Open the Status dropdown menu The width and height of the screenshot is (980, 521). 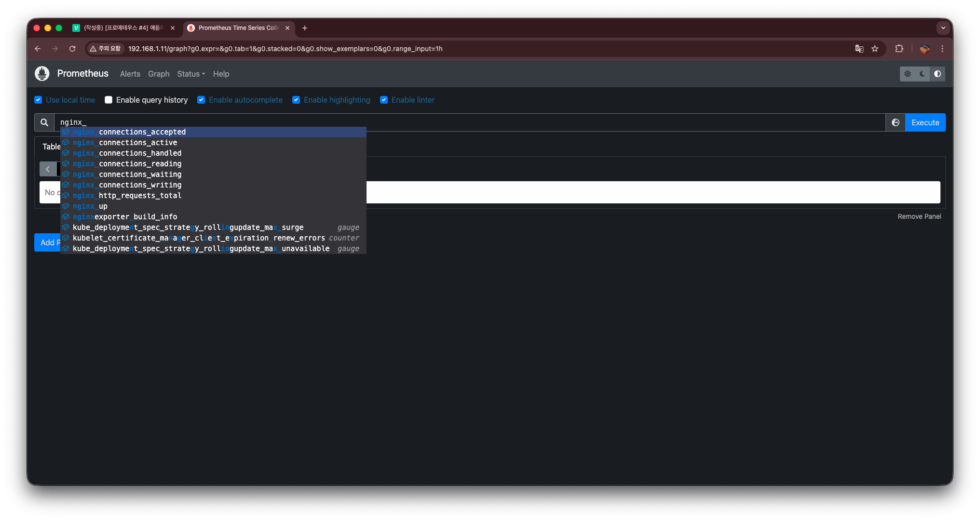[191, 74]
